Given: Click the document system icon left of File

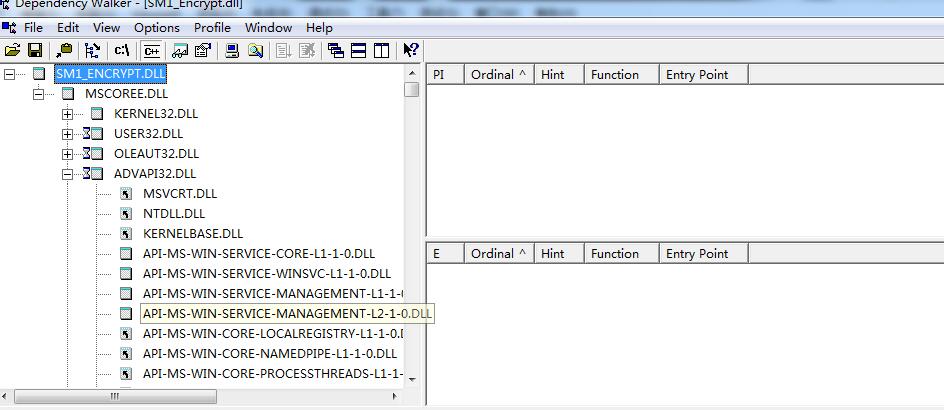Looking at the screenshot, I should (9, 27).
